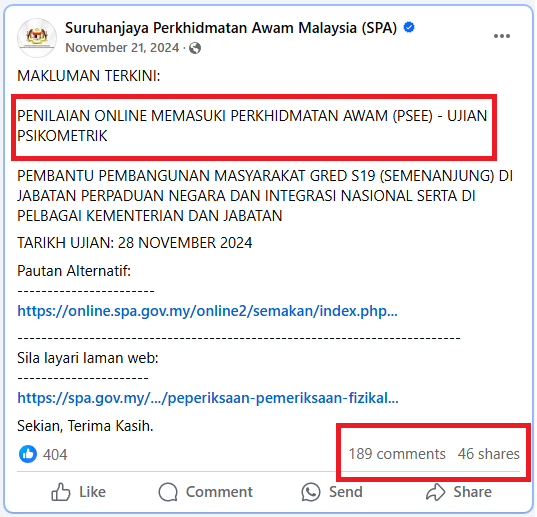
Task: Click the curved arrow Share icon
Action: point(436,492)
